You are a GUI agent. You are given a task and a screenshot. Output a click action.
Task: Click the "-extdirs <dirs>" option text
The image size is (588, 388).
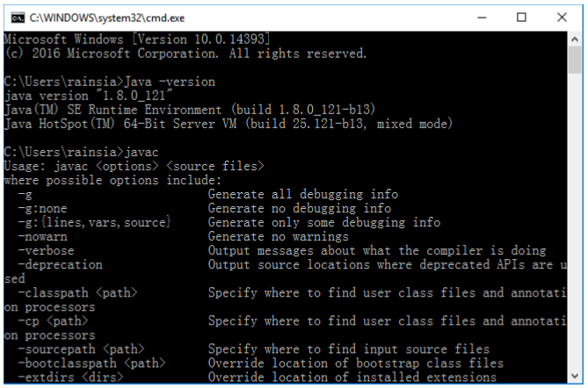[x=70, y=377]
